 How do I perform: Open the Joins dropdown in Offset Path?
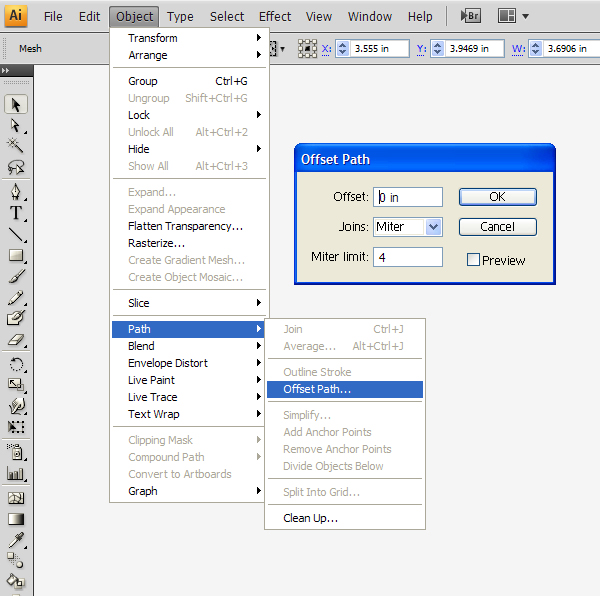433,227
